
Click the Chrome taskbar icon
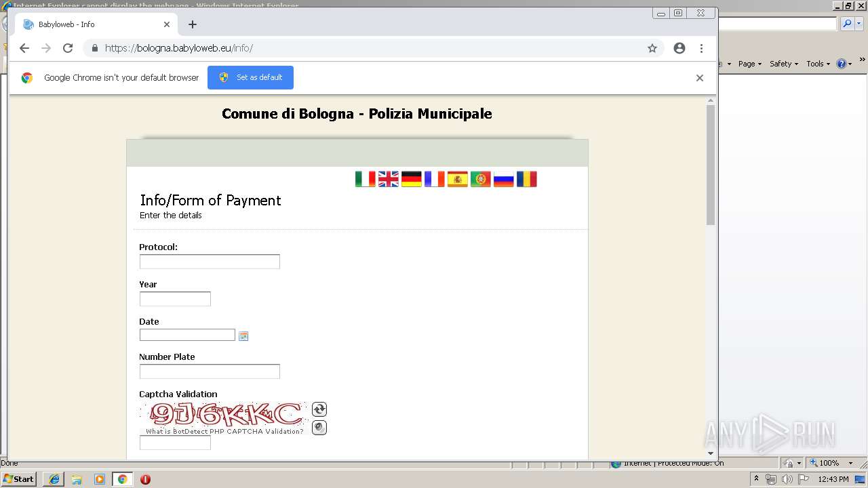tap(122, 479)
